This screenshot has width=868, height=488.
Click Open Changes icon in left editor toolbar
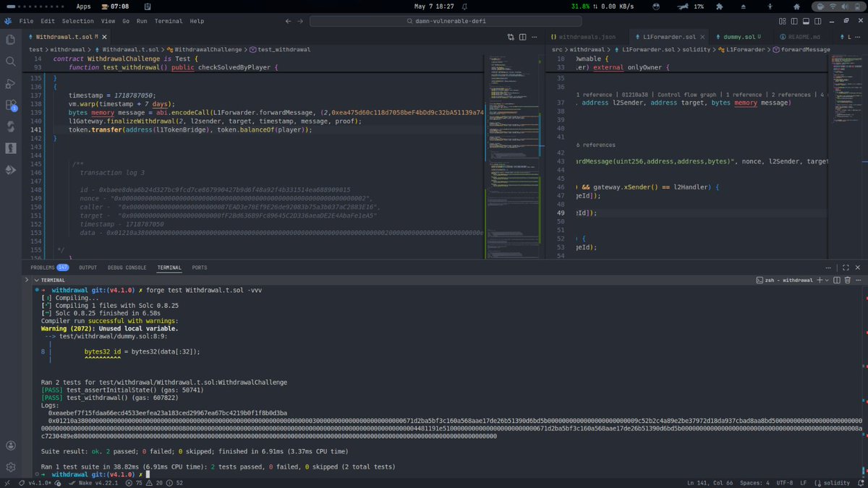[x=509, y=35]
